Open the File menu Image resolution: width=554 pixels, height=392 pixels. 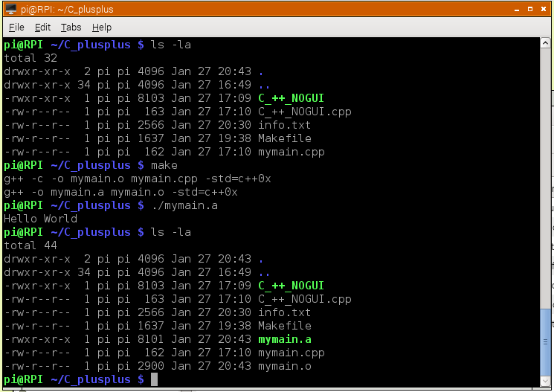tap(16, 27)
